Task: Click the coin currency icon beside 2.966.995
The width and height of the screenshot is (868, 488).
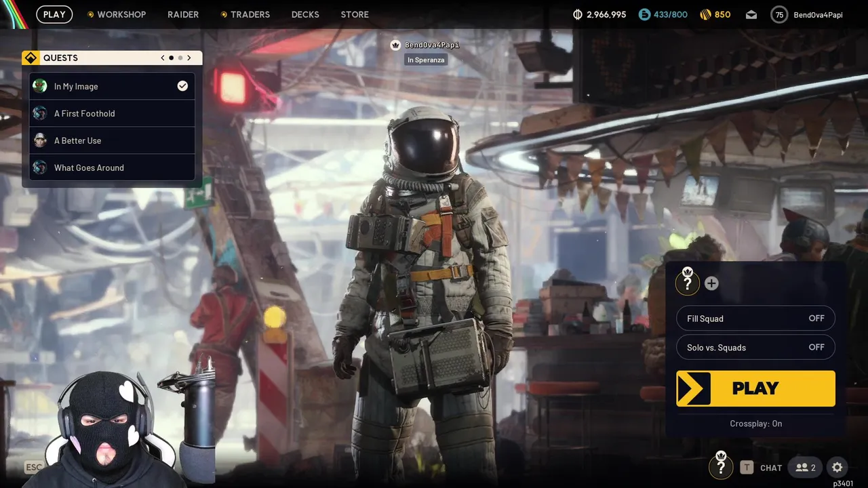Action: pos(578,14)
